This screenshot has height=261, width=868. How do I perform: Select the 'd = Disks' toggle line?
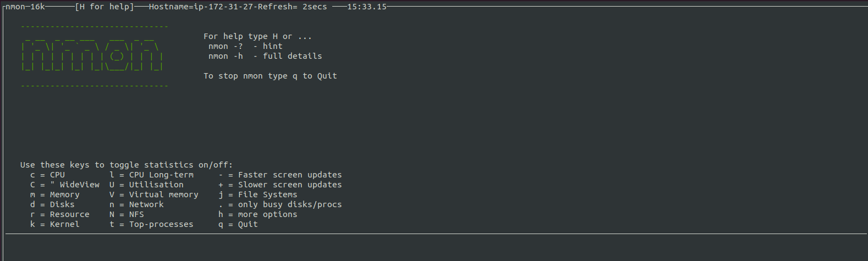tap(52, 204)
